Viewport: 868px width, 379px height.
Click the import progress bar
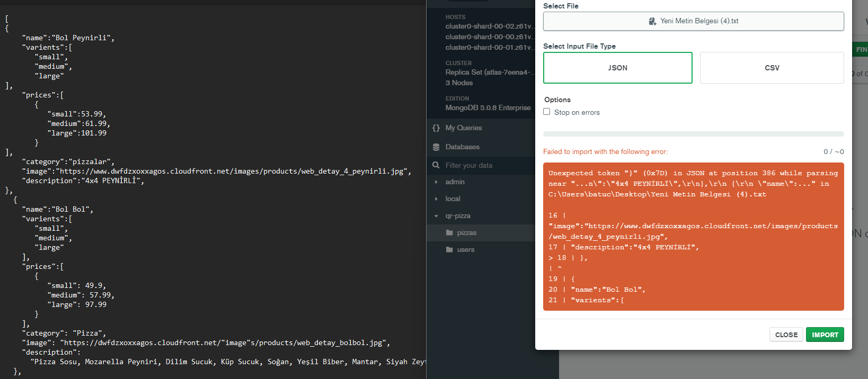(x=694, y=134)
